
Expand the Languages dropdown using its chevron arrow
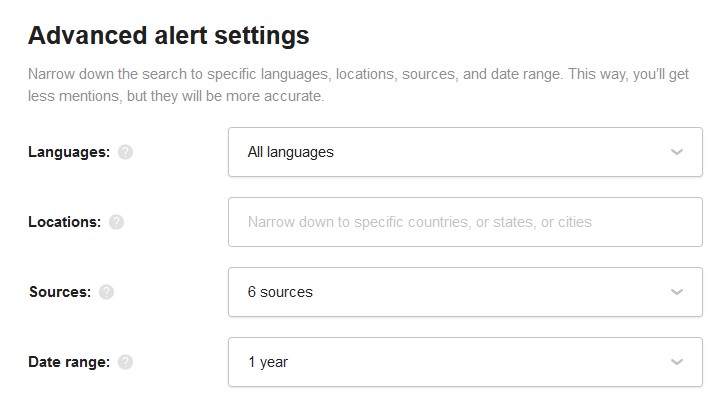(x=676, y=152)
